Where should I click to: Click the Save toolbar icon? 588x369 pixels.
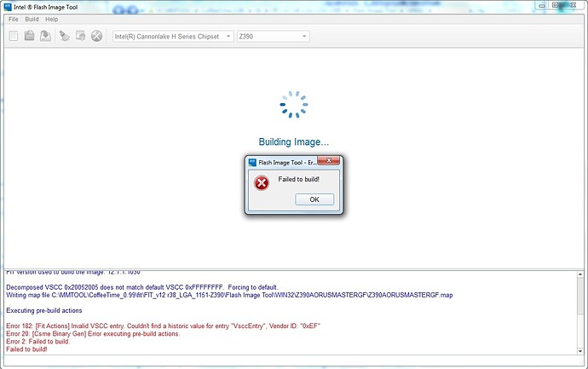pyautogui.click(x=45, y=36)
